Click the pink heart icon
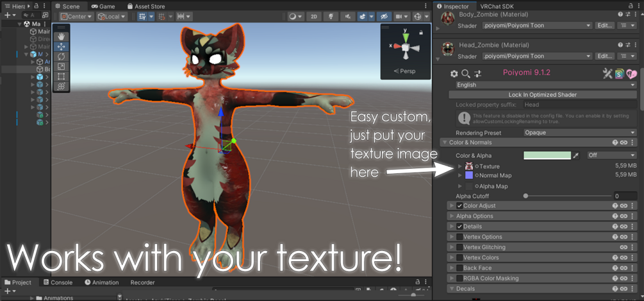The image size is (644, 301). (x=631, y=74)
